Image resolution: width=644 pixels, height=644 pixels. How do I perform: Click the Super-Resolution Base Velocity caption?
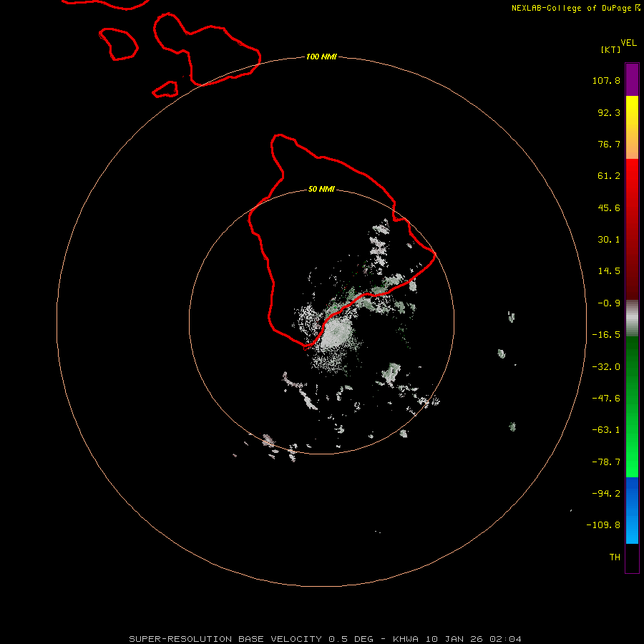[325, 639]
